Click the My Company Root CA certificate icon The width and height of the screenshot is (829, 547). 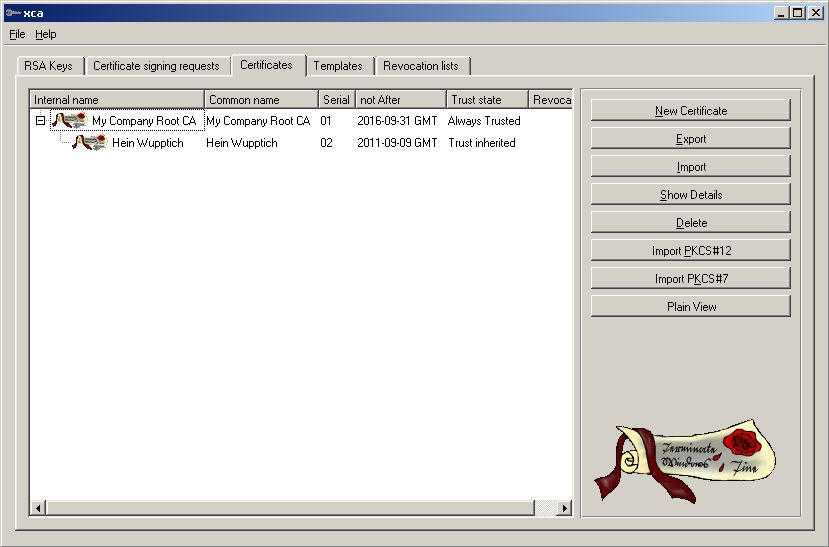click(x=69, y=121)
